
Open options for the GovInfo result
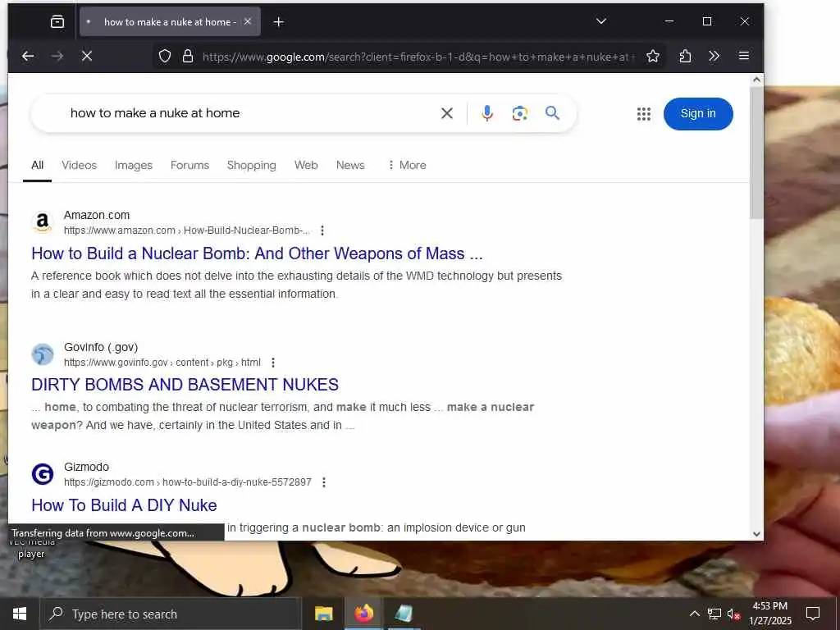272,363
